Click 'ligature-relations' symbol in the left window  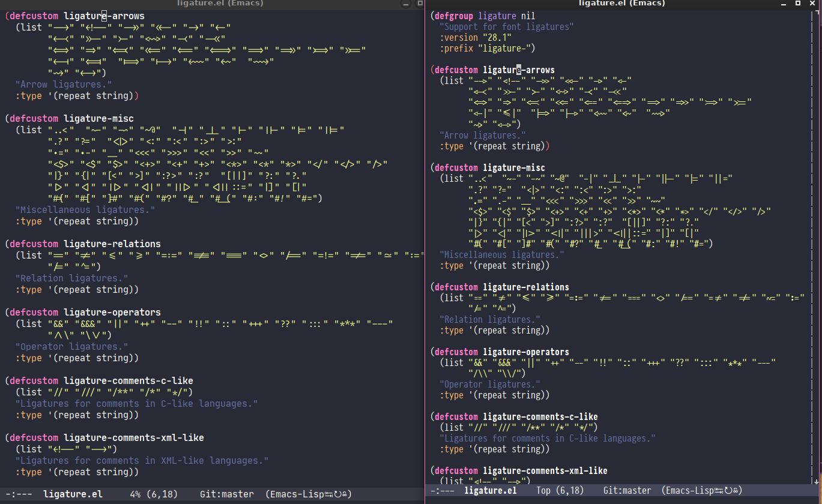112,244
